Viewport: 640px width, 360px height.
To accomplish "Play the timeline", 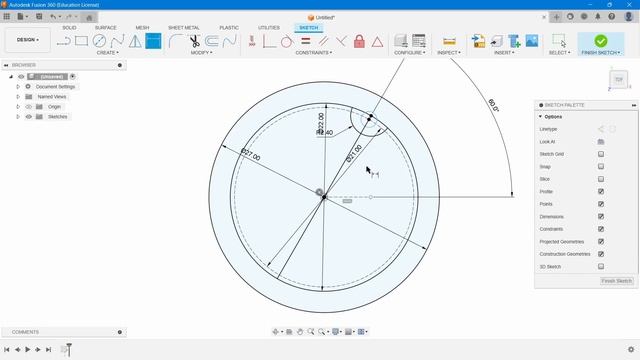I will click(x=28, y=349).
